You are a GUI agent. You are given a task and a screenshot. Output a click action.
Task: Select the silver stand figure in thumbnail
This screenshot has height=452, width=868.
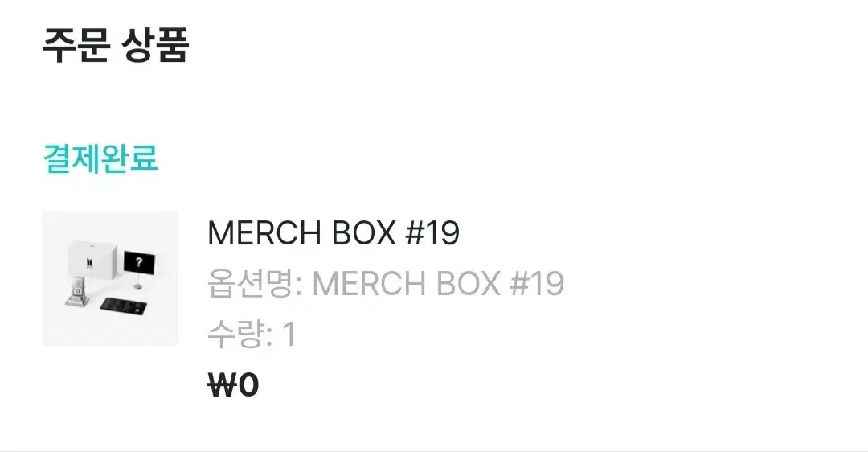(x=77, y=290)
